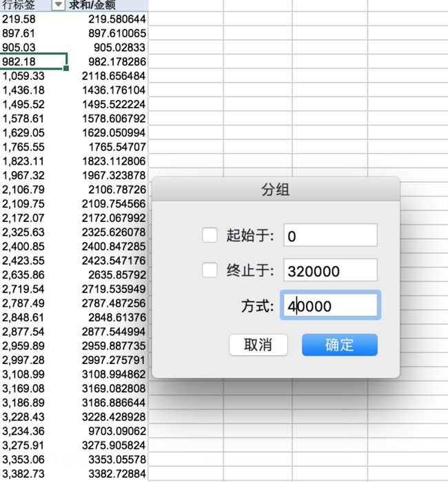
Task: Select sum cell 1436.176104
Action: (x=108, y=90)
